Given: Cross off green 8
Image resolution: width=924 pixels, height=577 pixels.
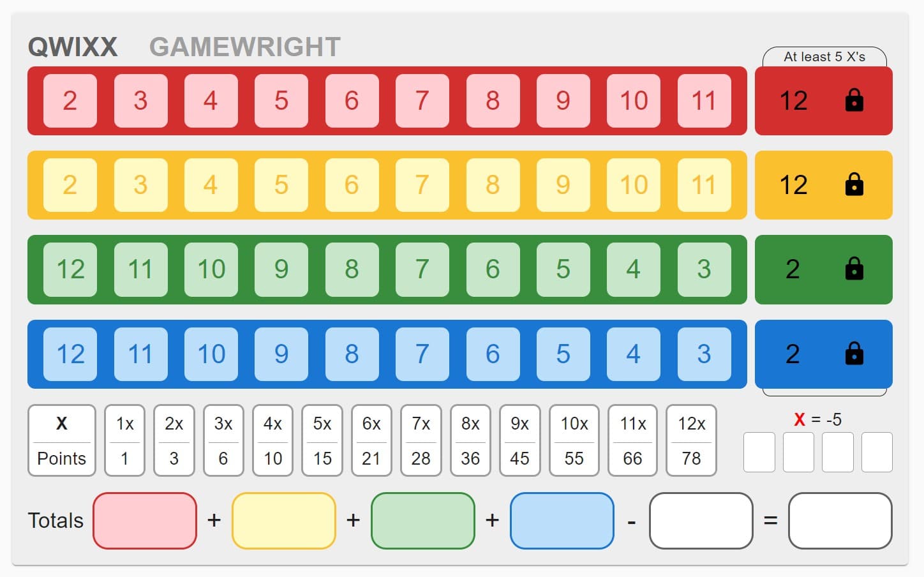Looking at the screenshot, I should [352, 269].
